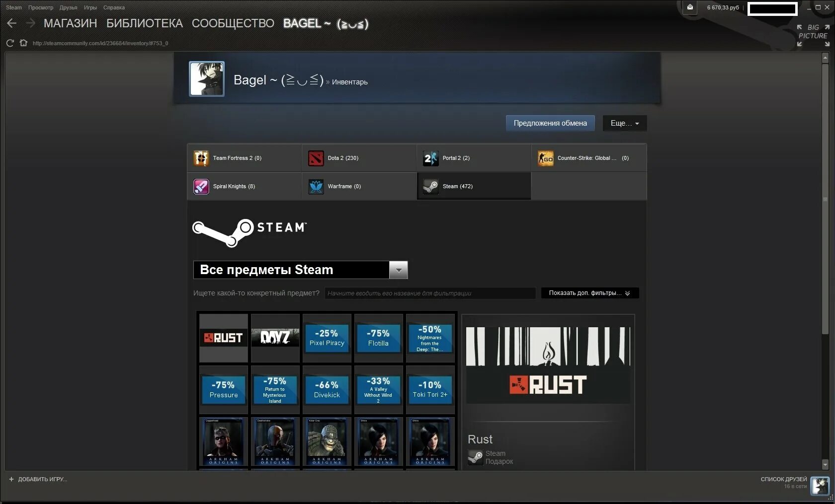Select the Steam (472) inventory tab
Viewport: 835px width, 504px height.
(x=474, y=186)
